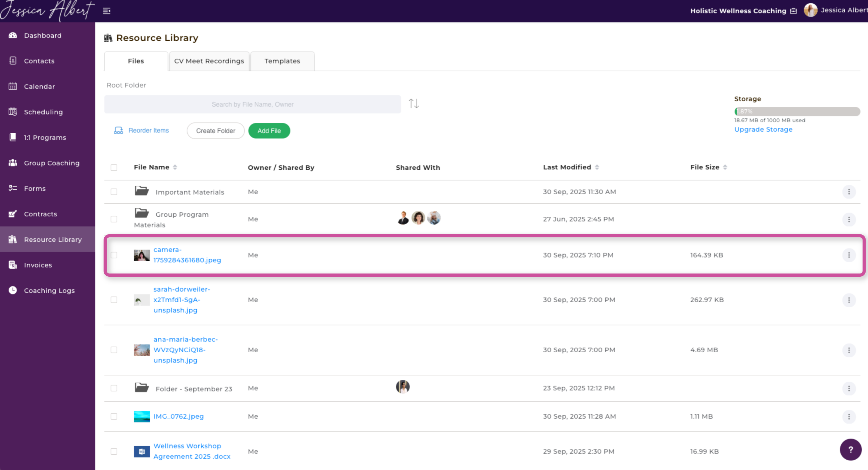Go to Invoices in sidebar
Viewport: 868px width, 470px height.
(38, 265)
